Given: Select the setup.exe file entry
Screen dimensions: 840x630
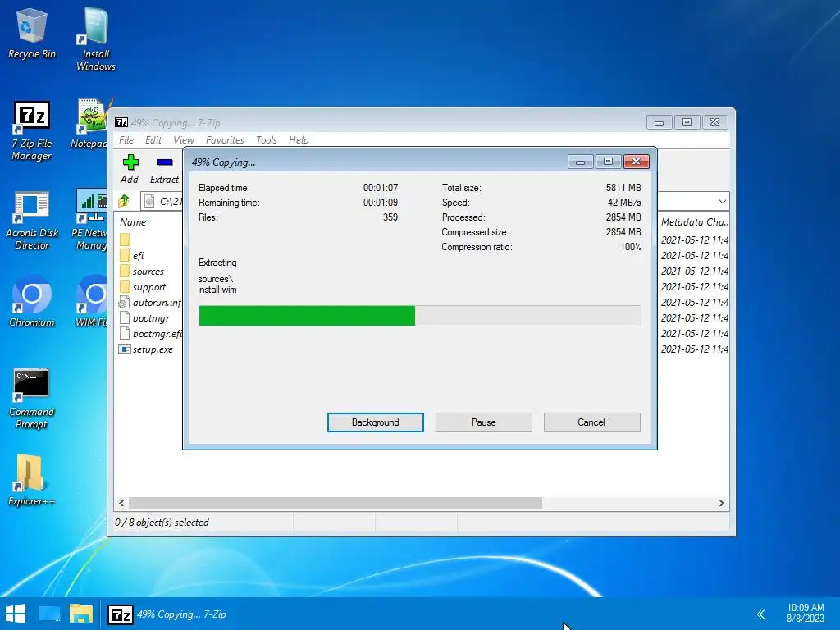Looking at the screenshot, I should pyautogui.click(x=146, y=349).
